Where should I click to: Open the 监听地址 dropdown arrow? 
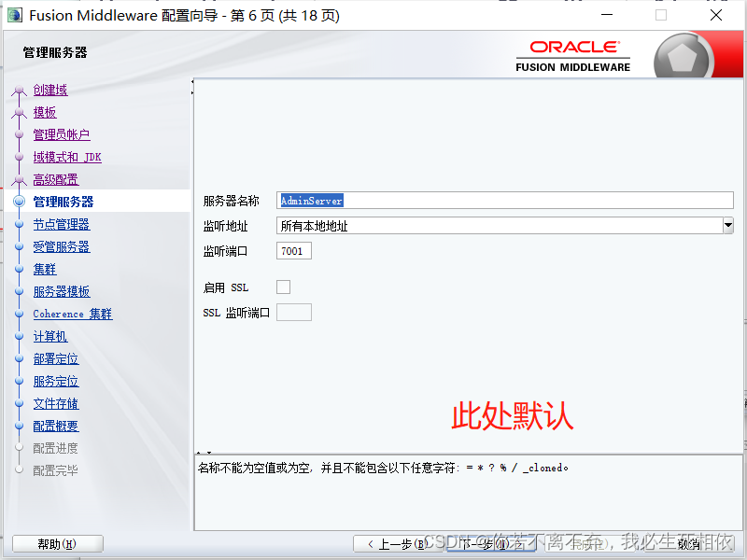click(x=728, y=225)
